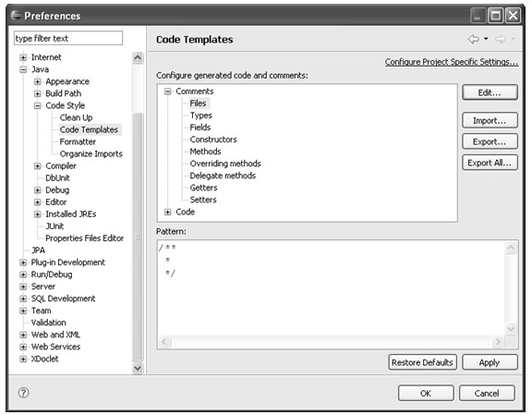532x415 pixels.
Task: Click the Restore Defaults button
Action: [x=422, y=362]
